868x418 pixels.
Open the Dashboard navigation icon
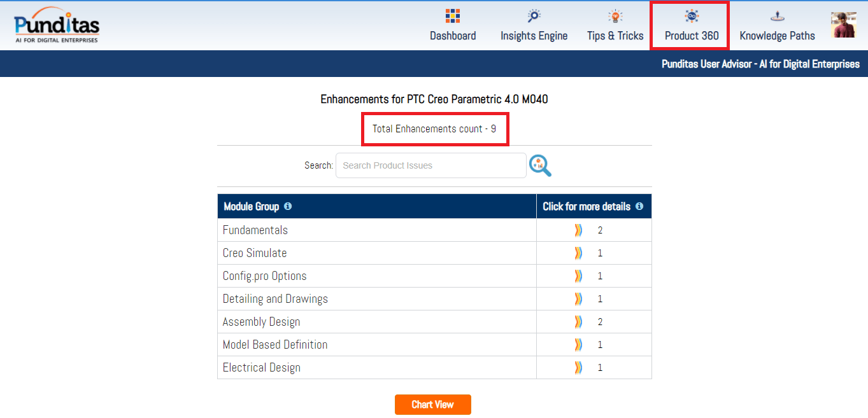point(453,17)
